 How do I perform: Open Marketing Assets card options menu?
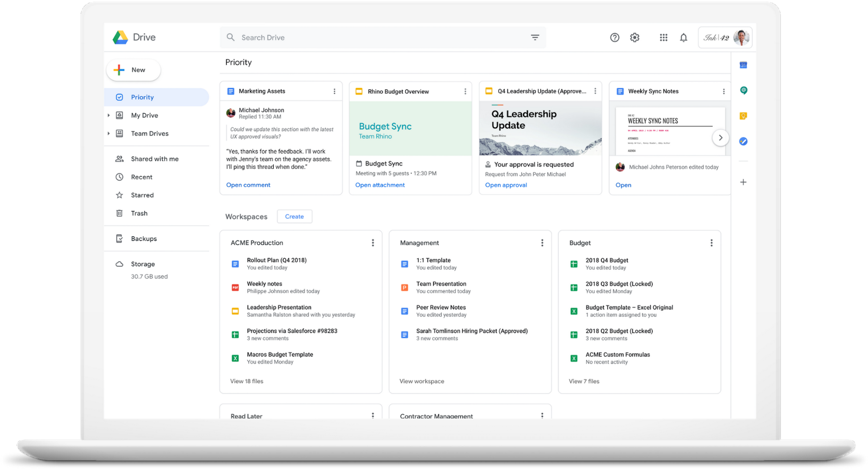click(334, 92)
